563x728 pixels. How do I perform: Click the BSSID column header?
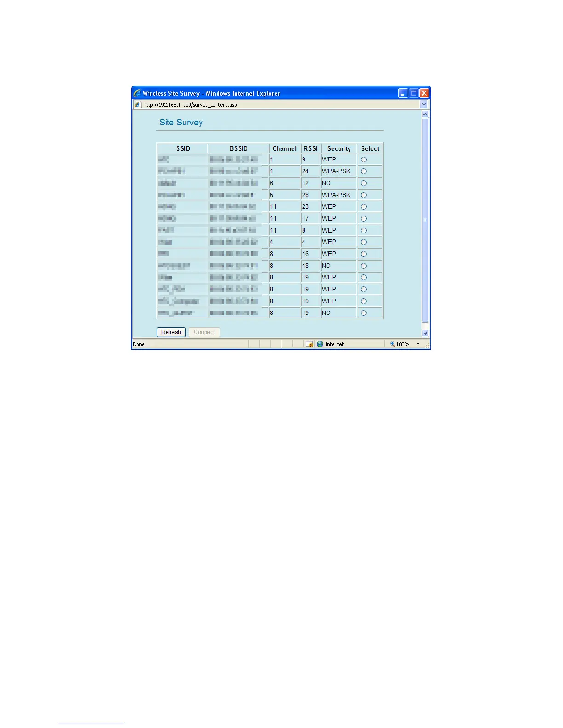tap(238, 148)
